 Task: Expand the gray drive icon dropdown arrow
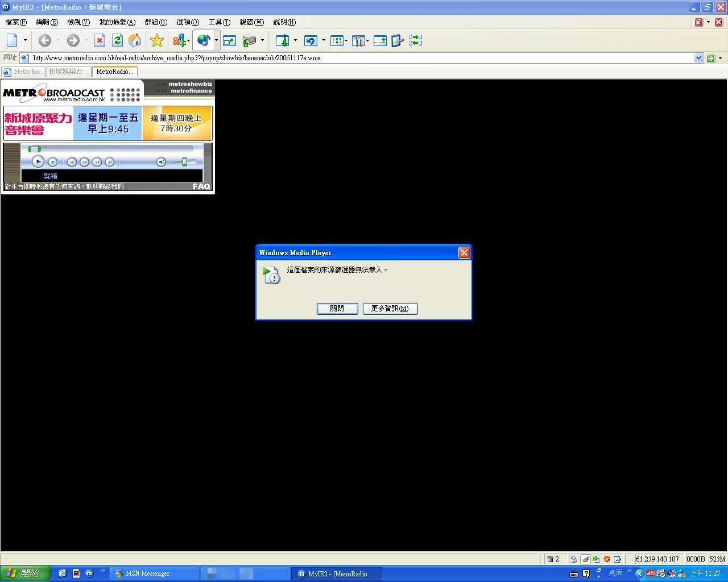click(x=262, y=40)
